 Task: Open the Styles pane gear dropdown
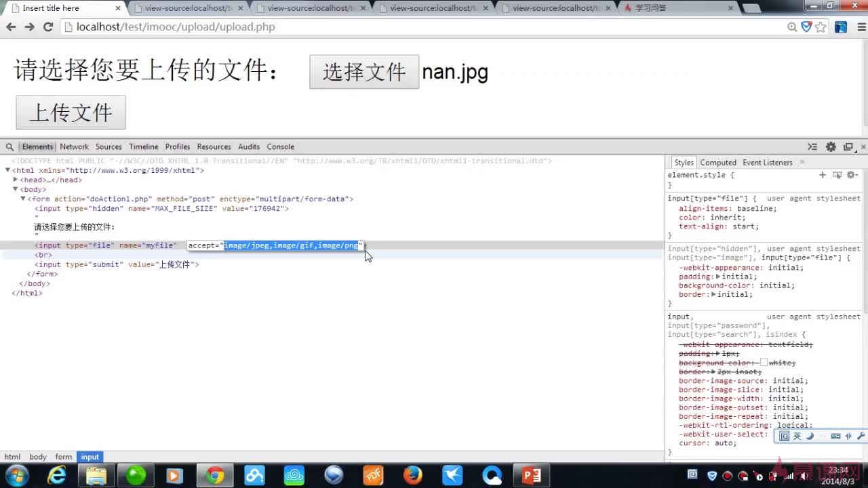pyautogui.click(x=852, y=175)
